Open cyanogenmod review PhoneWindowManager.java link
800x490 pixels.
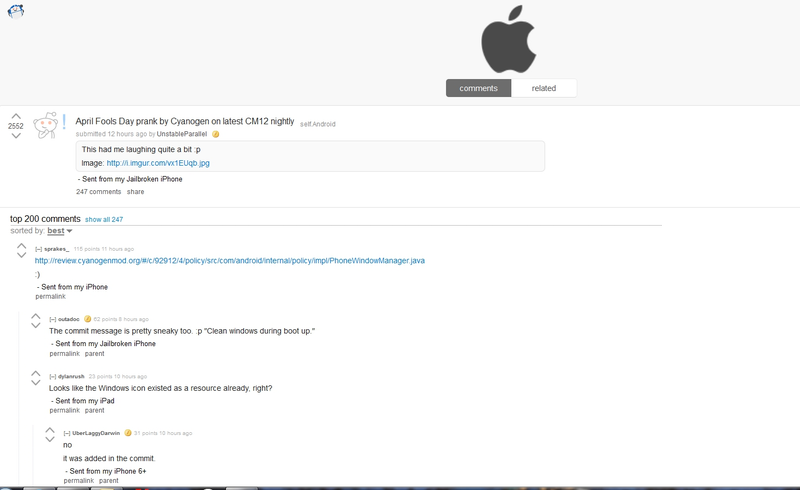pos(230,261)
